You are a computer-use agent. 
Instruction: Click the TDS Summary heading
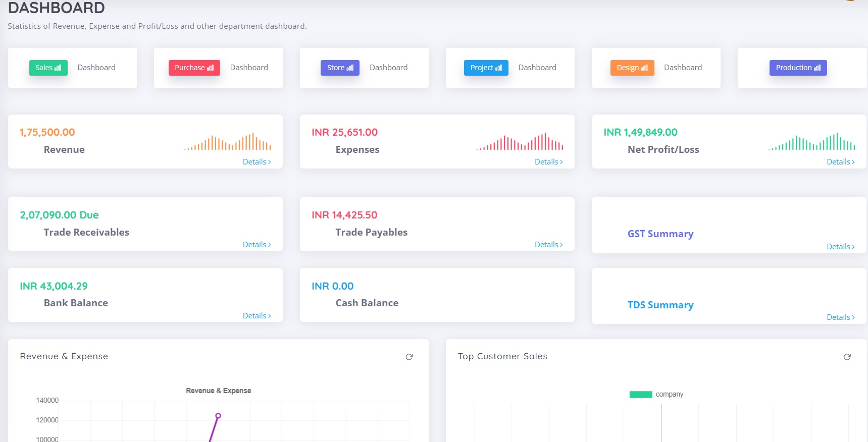coord(660,305)
